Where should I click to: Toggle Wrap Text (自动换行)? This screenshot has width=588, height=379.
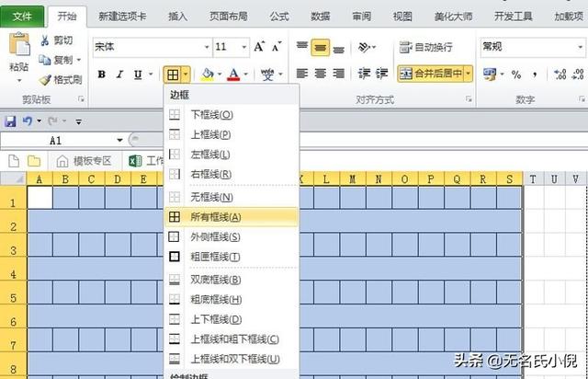[x=432, y=47]
